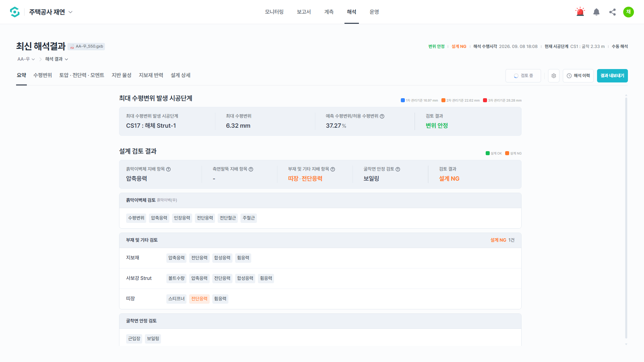
Task: Click help icon next to 굴착면 안정 검토
Action: pos(398,169)
